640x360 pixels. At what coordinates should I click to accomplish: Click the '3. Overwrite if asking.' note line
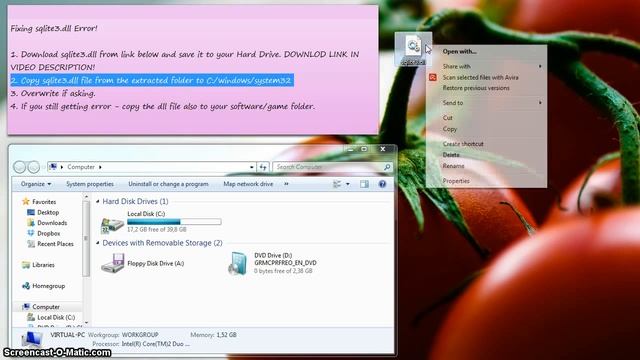coord(53,93)
